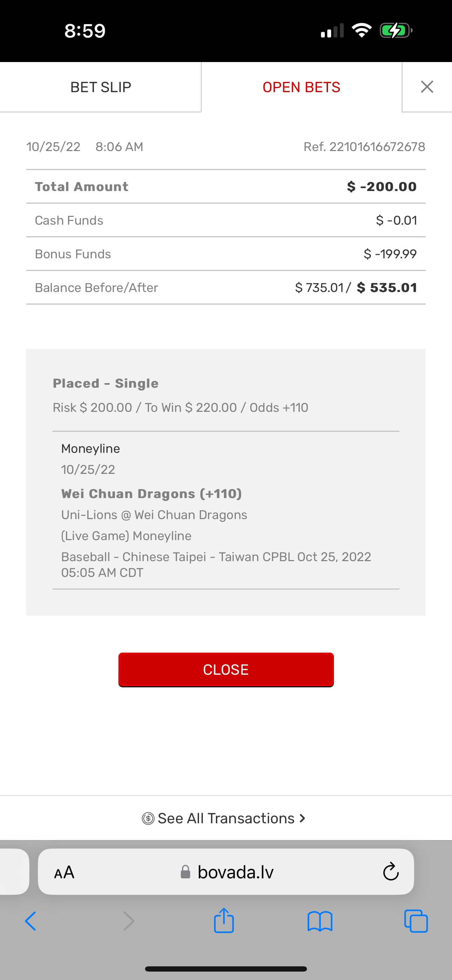452x980 pixels.
Task: Go back to previous page
Action: 30,921
